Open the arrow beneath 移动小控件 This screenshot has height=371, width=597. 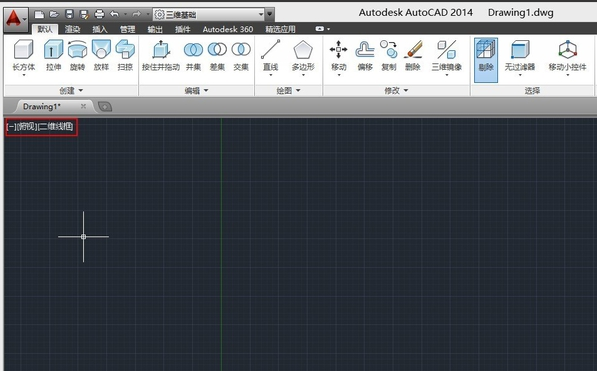click(567, 75)
